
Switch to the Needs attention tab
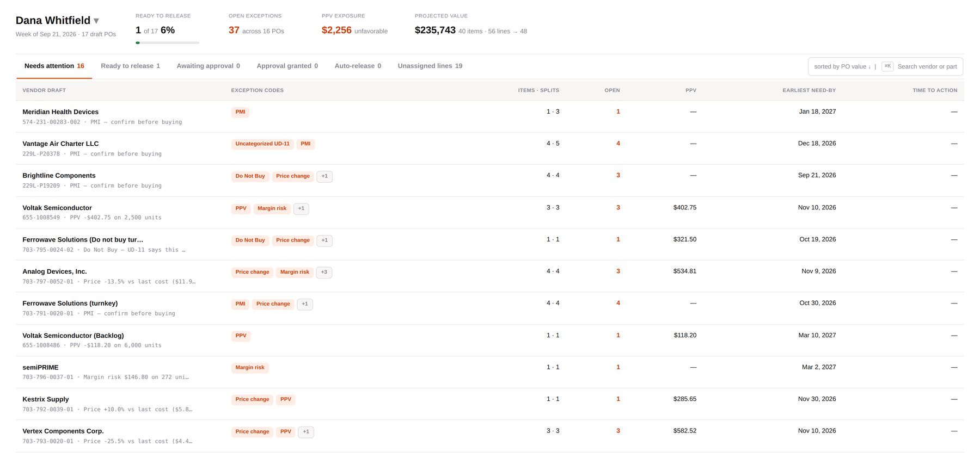(x=54, y=66)
